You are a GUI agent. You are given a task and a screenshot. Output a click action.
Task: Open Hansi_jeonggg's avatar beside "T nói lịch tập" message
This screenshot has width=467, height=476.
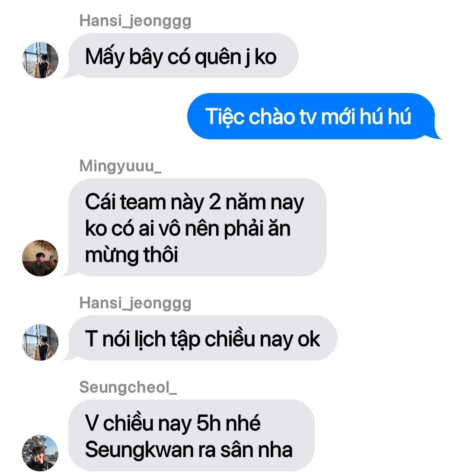point(40,342)
